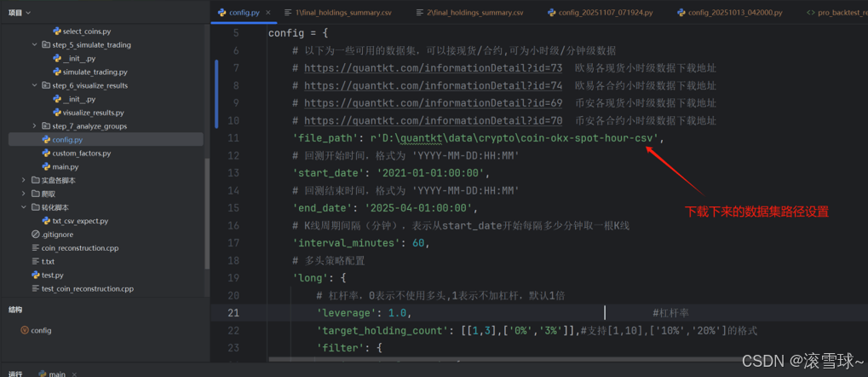Collapse the 转化脚本 folder chevron
The image size is (868, 377).
(x=23, y=207)
